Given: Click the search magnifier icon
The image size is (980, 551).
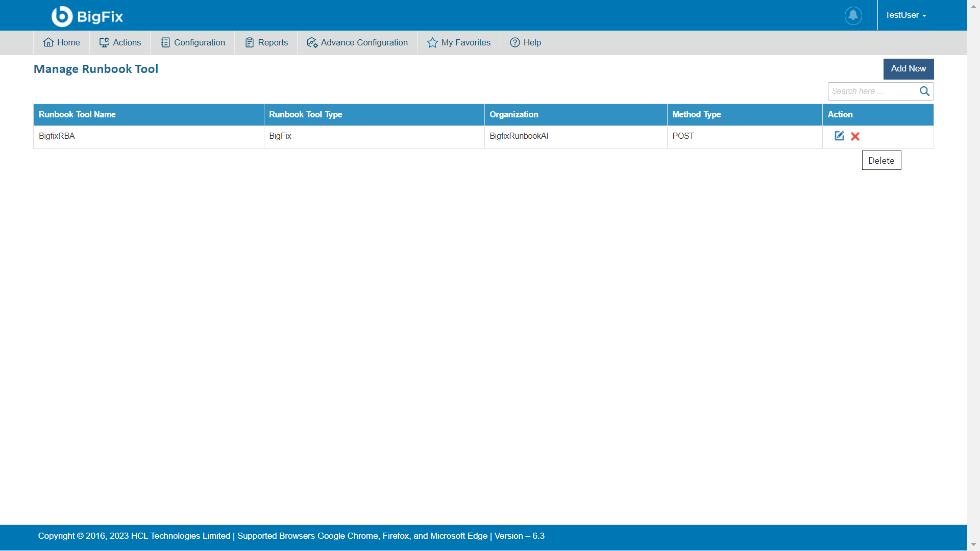Looking at the screenshot, I should point(924,91).
